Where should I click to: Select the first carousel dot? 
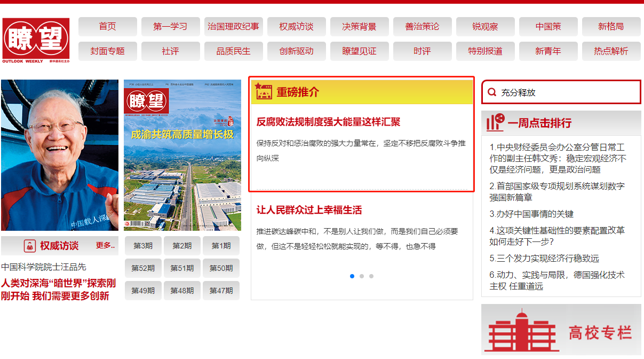pos(352,276)
